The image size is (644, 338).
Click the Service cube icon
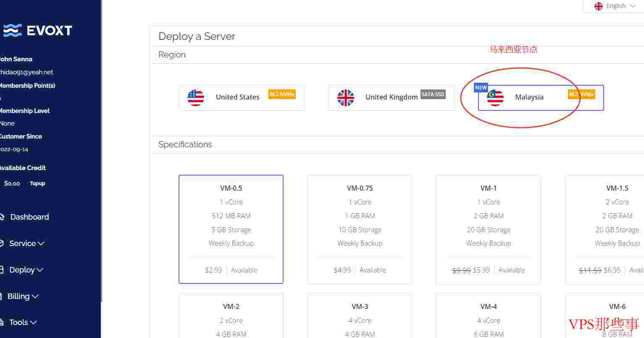pyautogui.click(x=2, y=244)
